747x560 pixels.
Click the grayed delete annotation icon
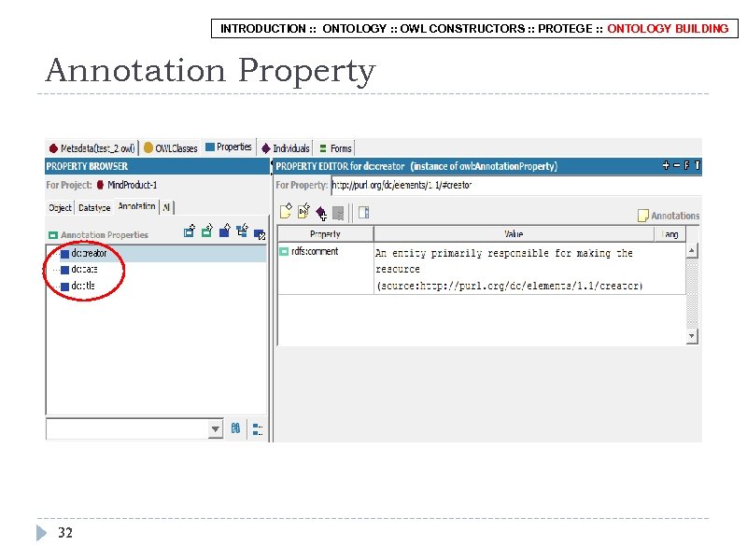pos(337,212)
